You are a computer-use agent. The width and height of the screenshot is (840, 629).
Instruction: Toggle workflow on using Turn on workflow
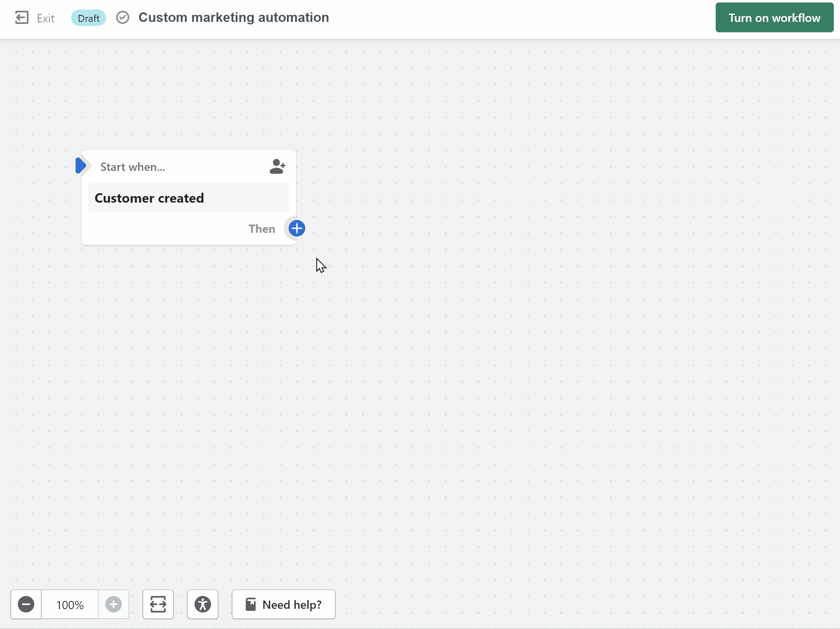point(775,18)
